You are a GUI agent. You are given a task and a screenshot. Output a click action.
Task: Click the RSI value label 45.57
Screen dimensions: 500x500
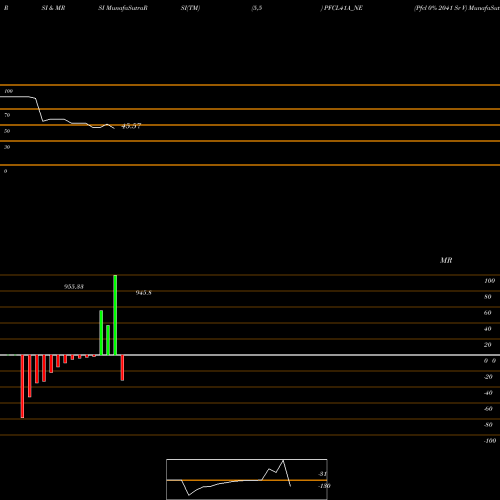coord(131,126)
